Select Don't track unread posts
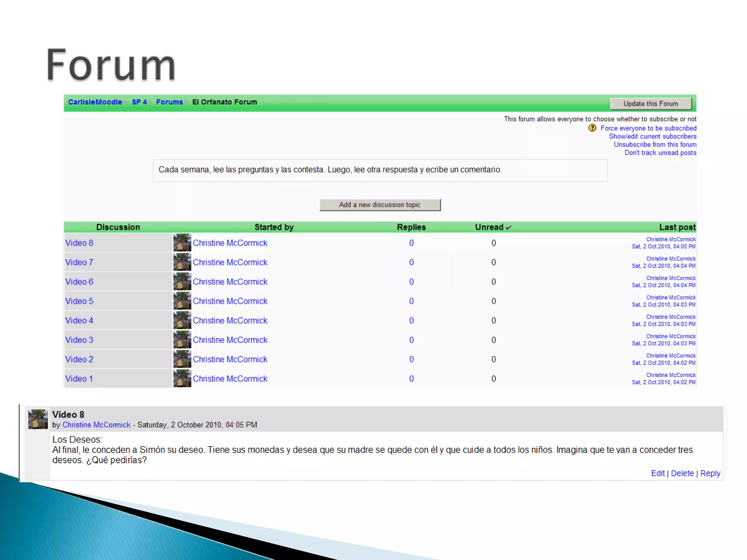 click(x=660, y=153)
